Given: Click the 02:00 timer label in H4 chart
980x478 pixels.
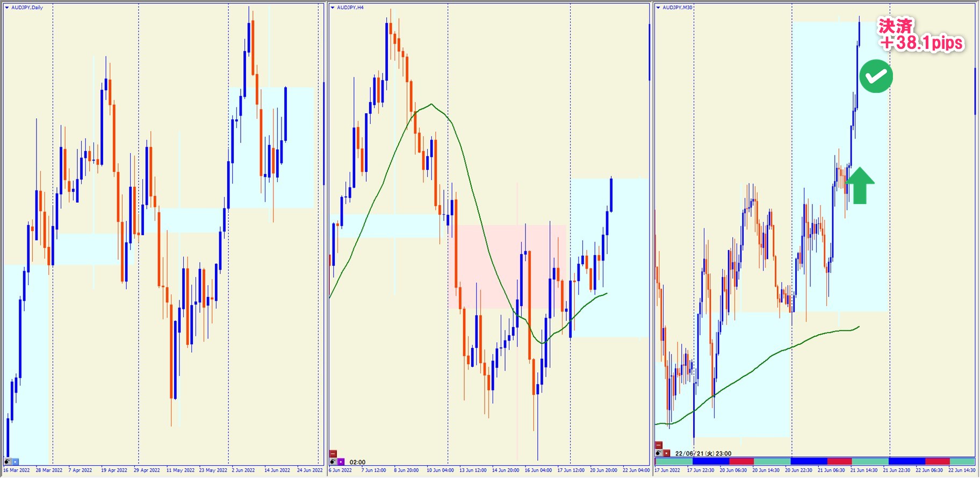Looking at the screenshot, I should (357, 462).
